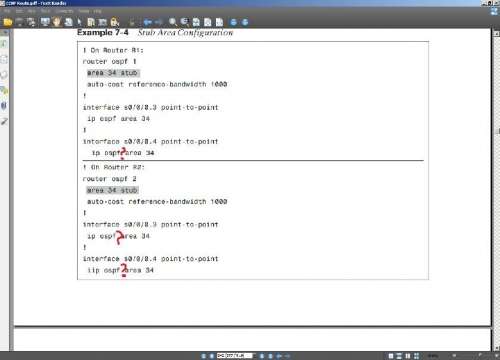
Task: Open the Comments panel sidebar icon
Action: (4, 90)
